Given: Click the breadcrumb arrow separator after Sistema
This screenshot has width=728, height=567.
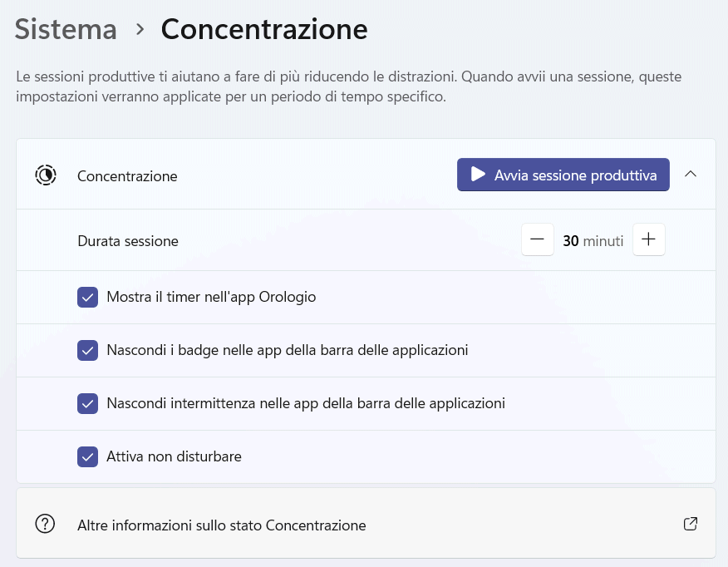Looking at the screenshot, I should (140, 30).
